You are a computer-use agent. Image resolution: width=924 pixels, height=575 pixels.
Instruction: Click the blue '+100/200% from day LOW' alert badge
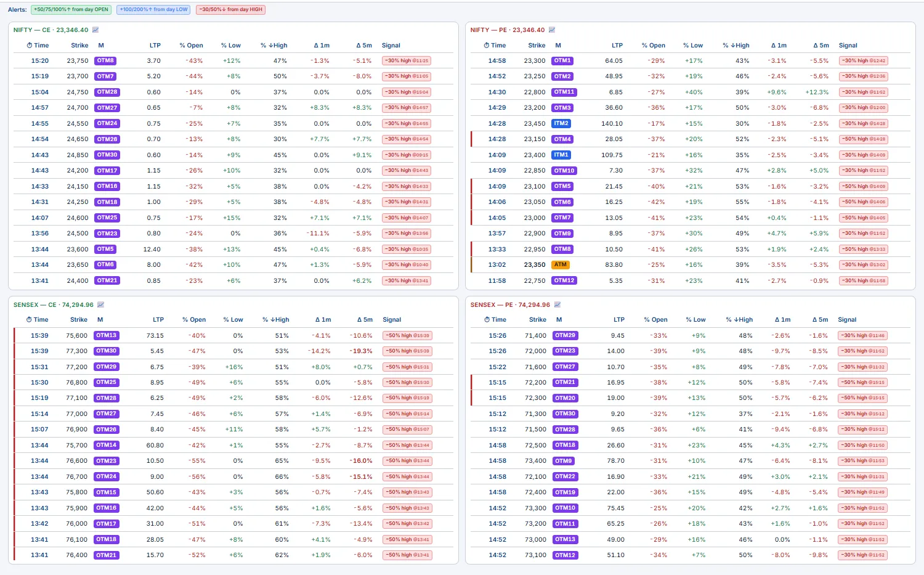click(153, 9)
